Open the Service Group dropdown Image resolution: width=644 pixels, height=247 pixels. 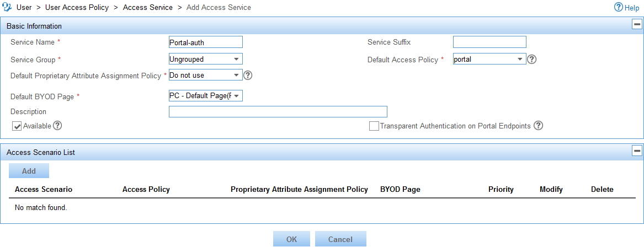pos(206,59)
